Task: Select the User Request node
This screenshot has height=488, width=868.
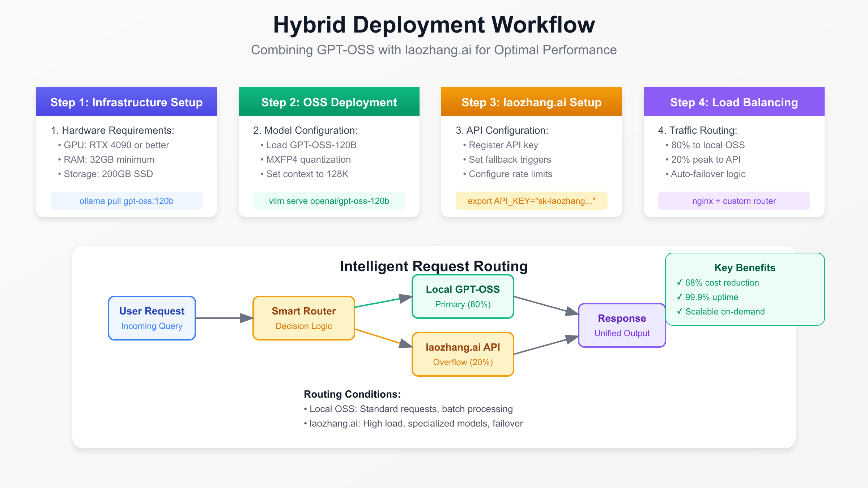Action: coord(152,318)
